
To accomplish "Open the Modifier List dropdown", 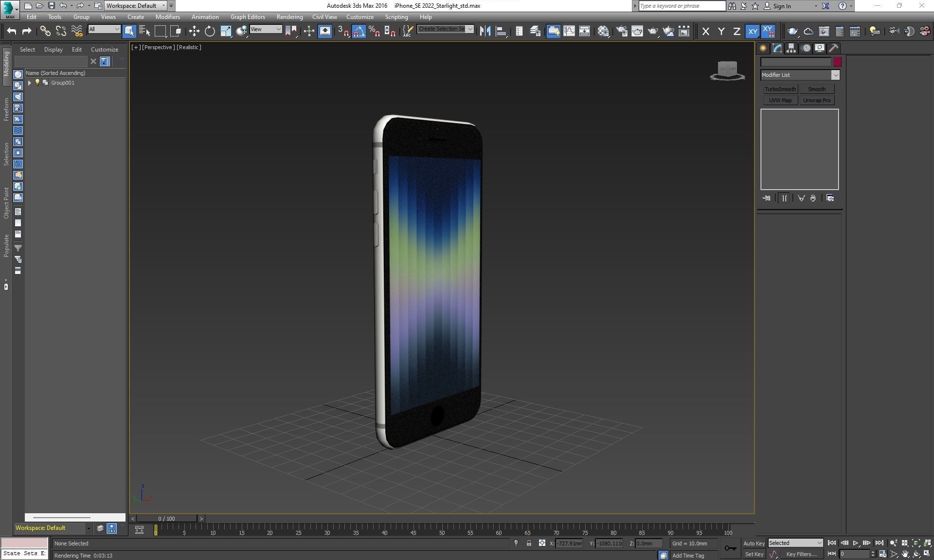I will tap(800, 75).
